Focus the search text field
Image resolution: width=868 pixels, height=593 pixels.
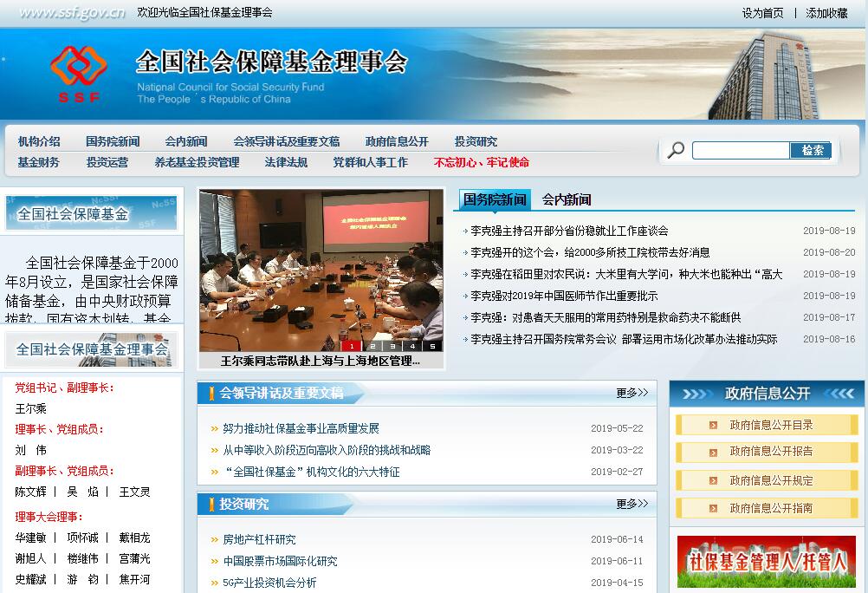741,150
